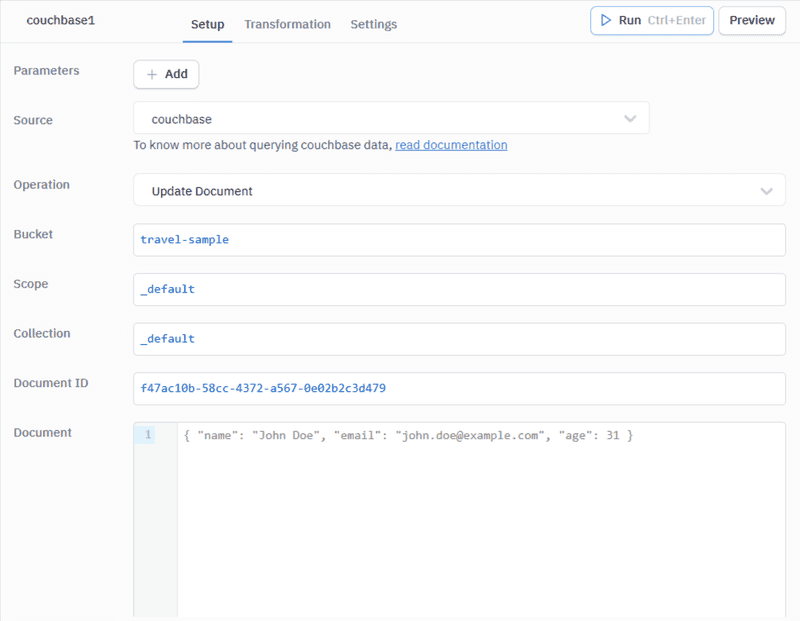Select the Collection input field
The image size is (800, 621).
[x=400, y=339]
